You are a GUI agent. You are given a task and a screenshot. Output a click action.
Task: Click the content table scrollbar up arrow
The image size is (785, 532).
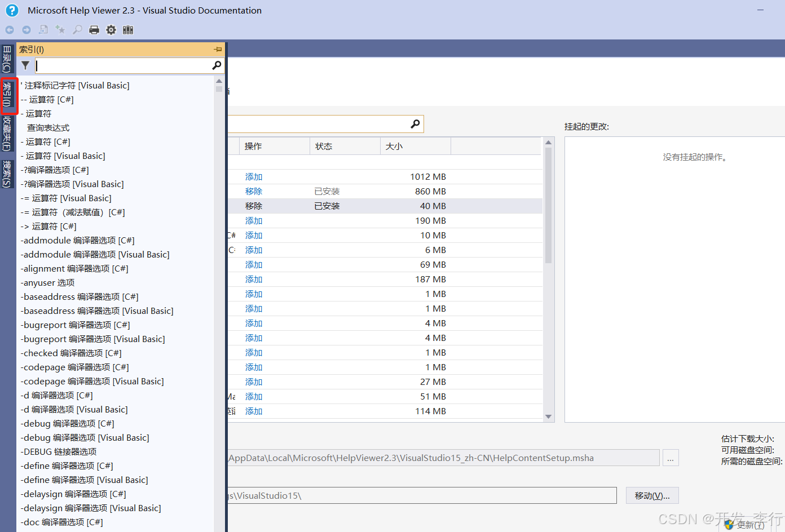tap(548, 143)
